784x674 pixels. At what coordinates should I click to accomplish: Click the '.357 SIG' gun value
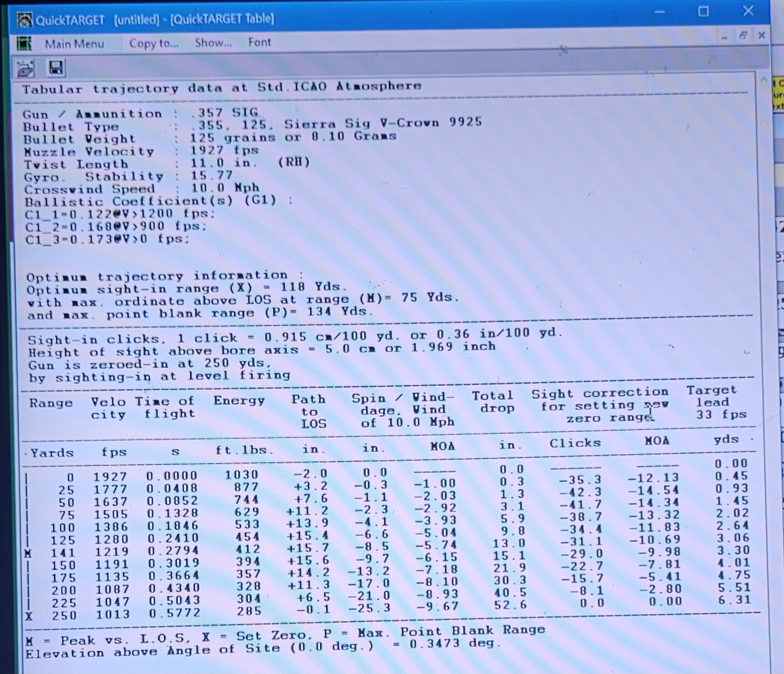click(225, 113)
